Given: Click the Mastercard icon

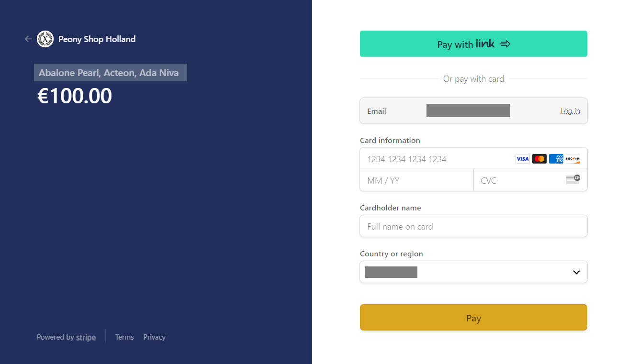Looking at the screenshot, I should pos(539,159).
